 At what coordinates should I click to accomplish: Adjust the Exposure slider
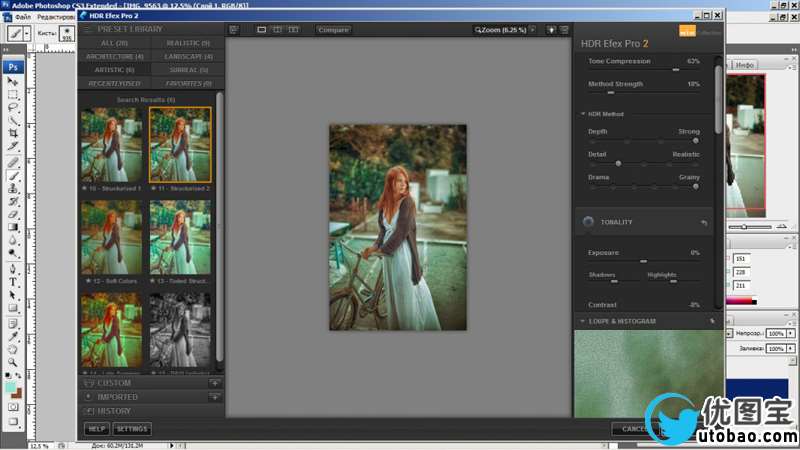coord(644,261)
